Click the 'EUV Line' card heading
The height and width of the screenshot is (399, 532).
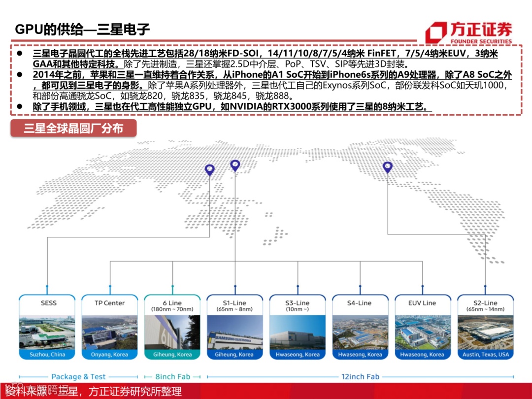click(x=422, y=303)
